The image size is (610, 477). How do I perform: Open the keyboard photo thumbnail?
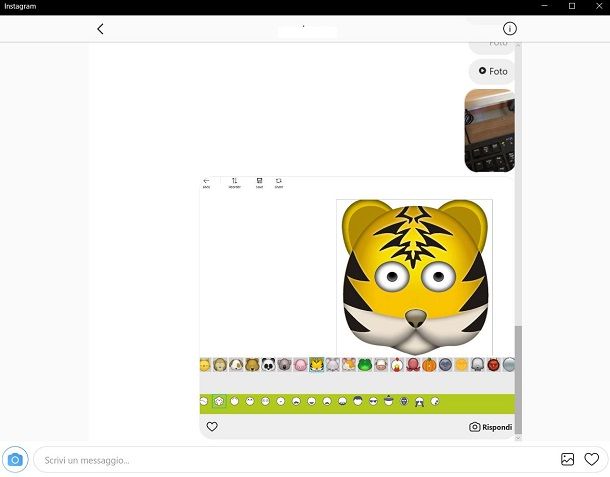[x=490, y=130]
